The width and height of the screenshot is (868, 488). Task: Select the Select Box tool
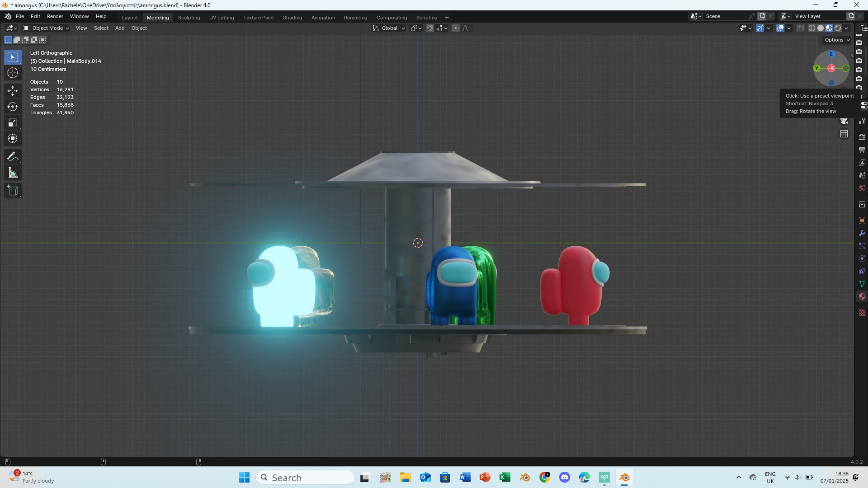click(13, 57)
